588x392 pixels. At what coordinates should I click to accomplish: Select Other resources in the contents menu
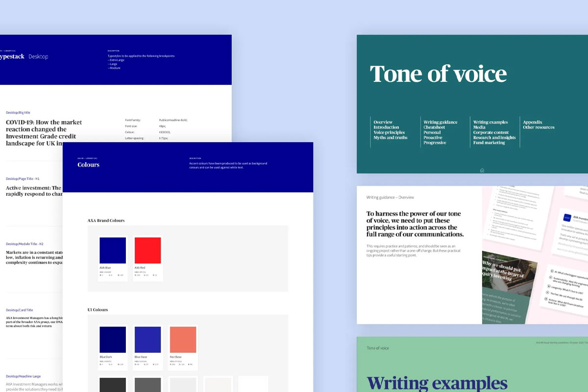point(539,127)
